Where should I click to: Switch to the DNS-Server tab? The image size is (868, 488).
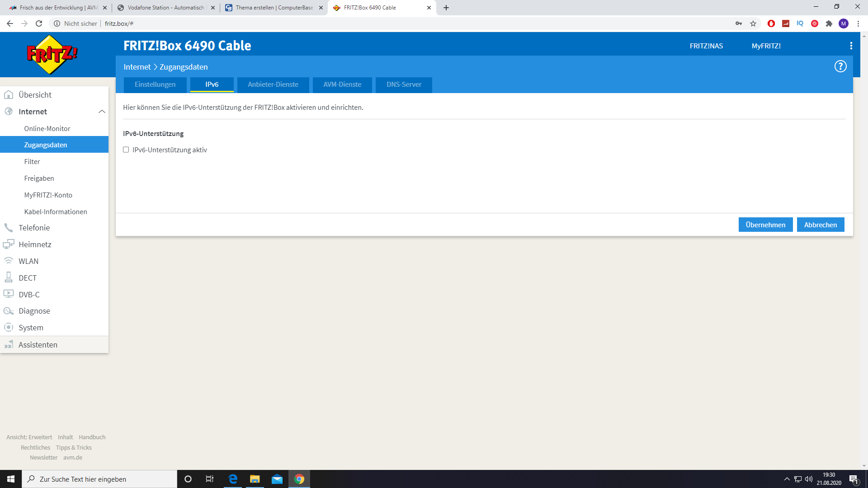pyautogui.click(x=404, y=84)
